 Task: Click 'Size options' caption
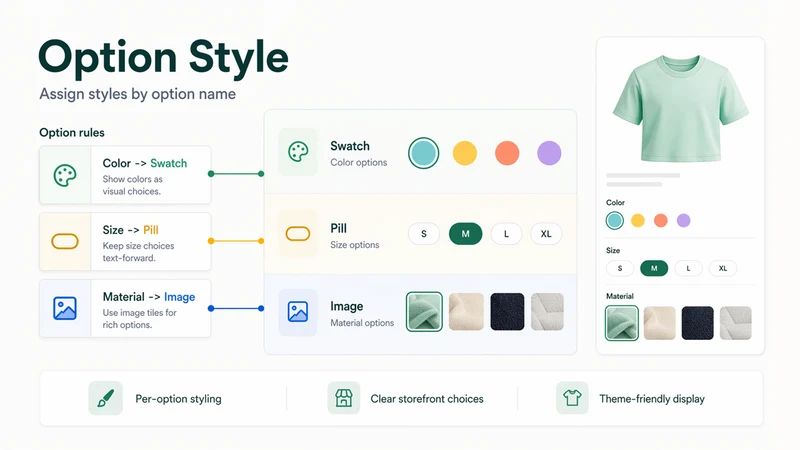(x=355, y=245)
